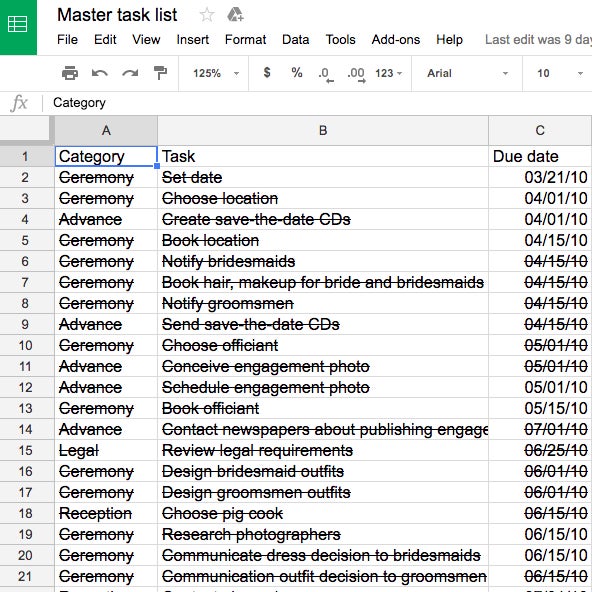Open the Arial font dropdown

click(x=467, y=73)
